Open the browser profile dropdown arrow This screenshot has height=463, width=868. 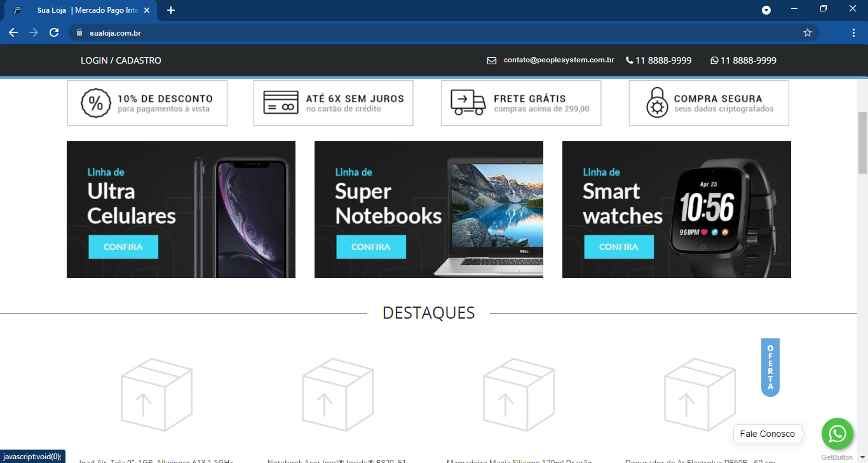766,10
